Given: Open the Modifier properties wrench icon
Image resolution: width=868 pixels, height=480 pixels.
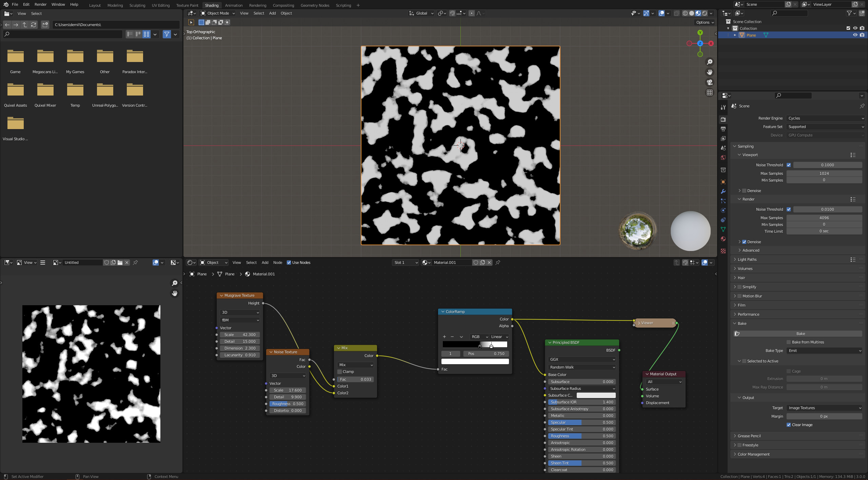Looking at the screenshot, I should (x=723, y=191).
